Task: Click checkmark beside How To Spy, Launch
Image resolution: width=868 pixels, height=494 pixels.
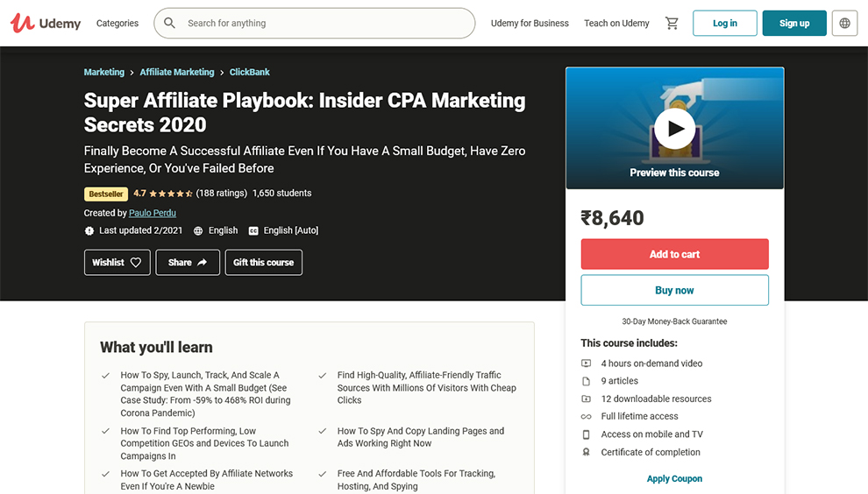Action: [x=105, y=376]
